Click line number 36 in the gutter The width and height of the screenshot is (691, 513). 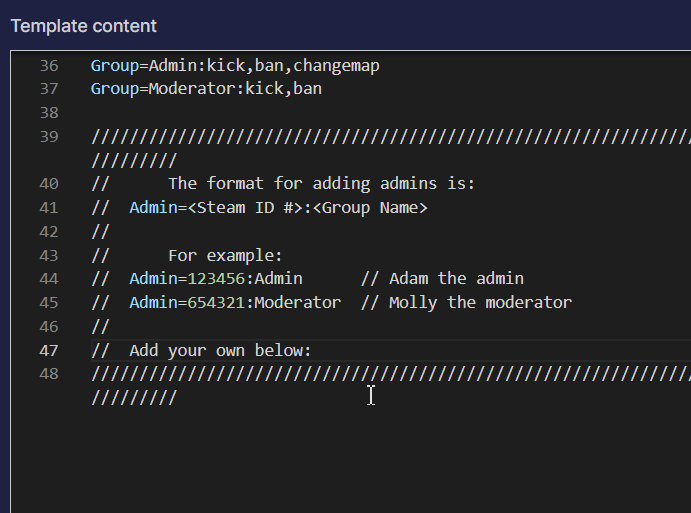tap(48, 66)
